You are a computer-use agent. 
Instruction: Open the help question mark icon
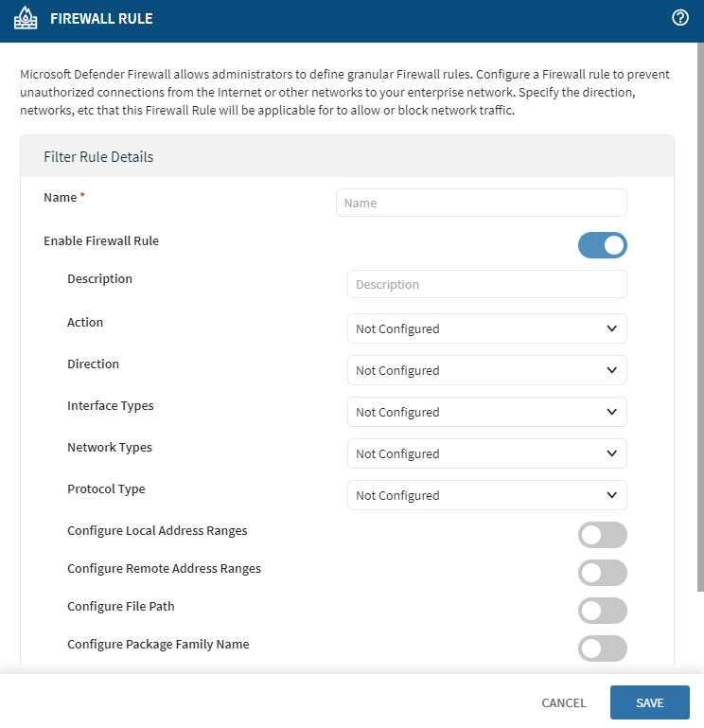pos(679,18)
